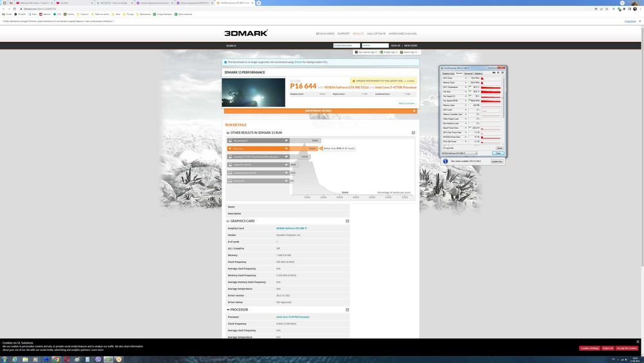This screenshot has width=644, height=363.
Task: Expand the fourth comparison bar dropdown
Action: 287,165
